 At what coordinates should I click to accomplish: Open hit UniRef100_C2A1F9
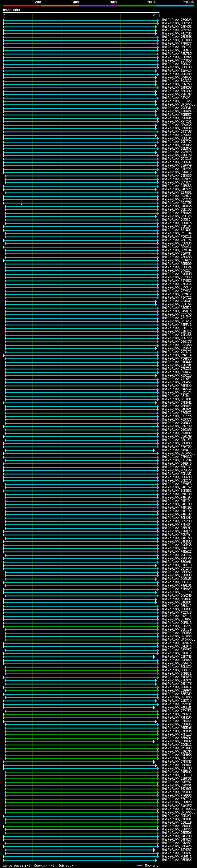[176, 440]
